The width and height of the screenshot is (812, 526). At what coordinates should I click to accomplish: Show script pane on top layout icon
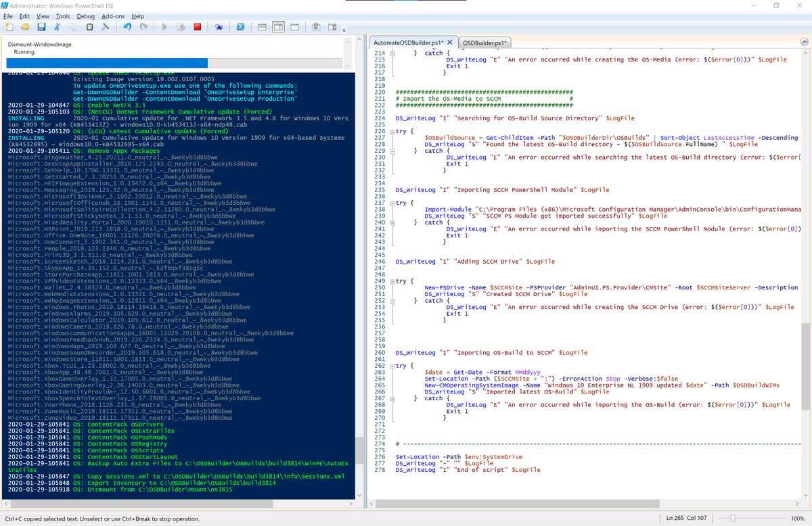click(x=262, y=27)
